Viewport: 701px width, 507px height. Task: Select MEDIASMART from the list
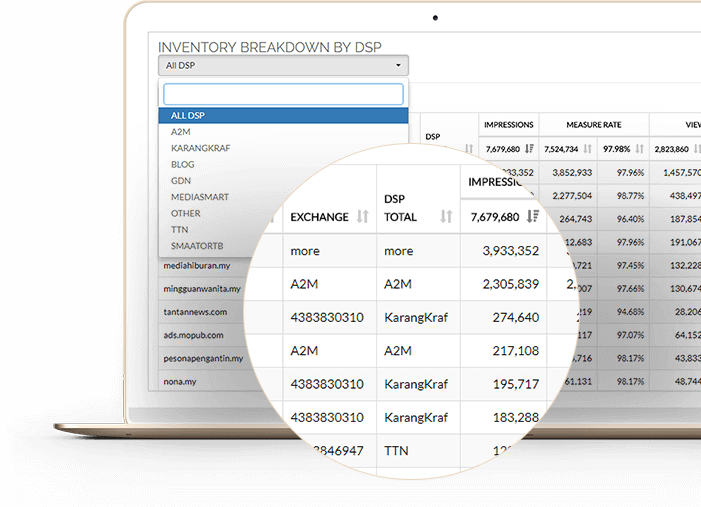[200, 197]
